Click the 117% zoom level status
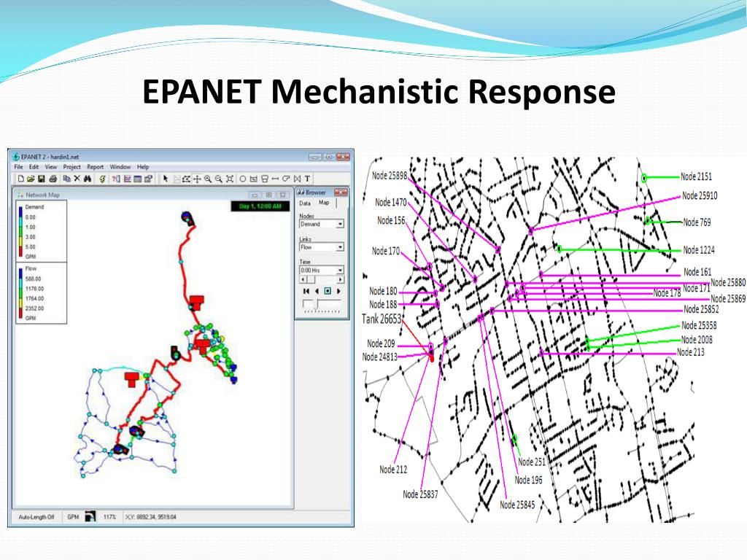The height and width of the screenshot is (560, 747). (x=109, y=517)
